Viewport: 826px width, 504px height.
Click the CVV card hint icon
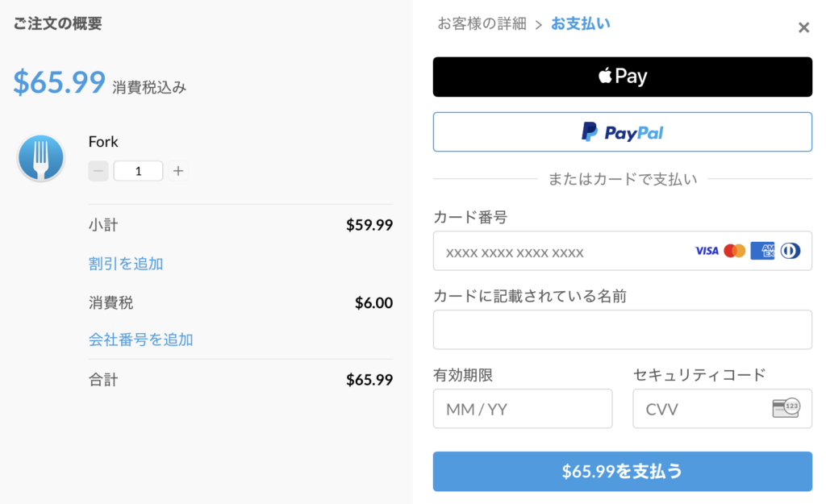coord(786,408)
